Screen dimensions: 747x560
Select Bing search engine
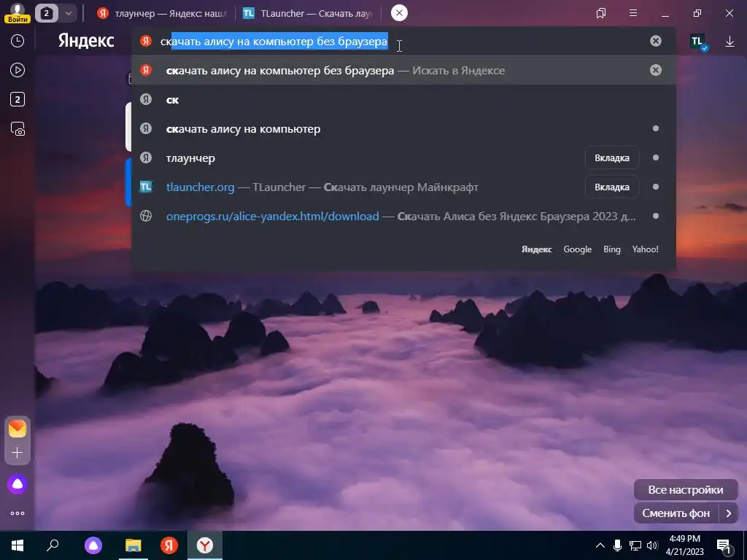(x=612, y=249)
